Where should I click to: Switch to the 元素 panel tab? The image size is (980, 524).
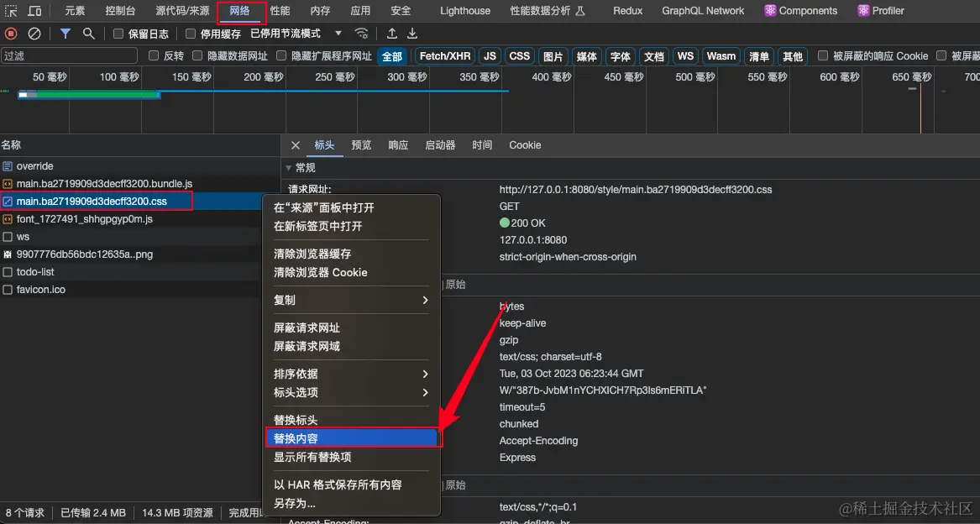(x=75, y=11)
